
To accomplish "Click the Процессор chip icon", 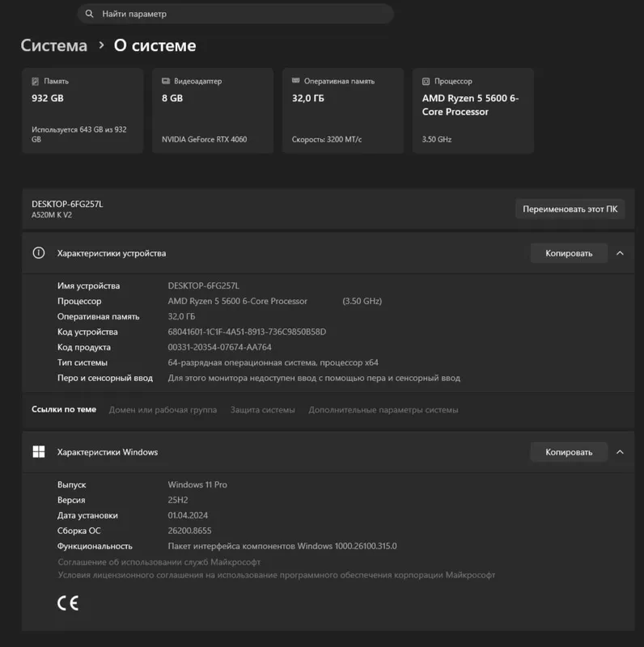I will [426, 82].
